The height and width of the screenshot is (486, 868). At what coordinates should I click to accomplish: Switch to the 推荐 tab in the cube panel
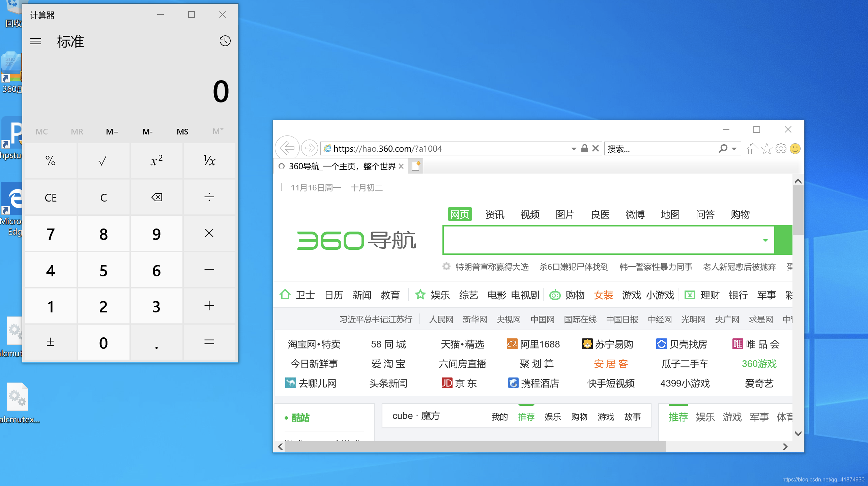click(526, 416)
